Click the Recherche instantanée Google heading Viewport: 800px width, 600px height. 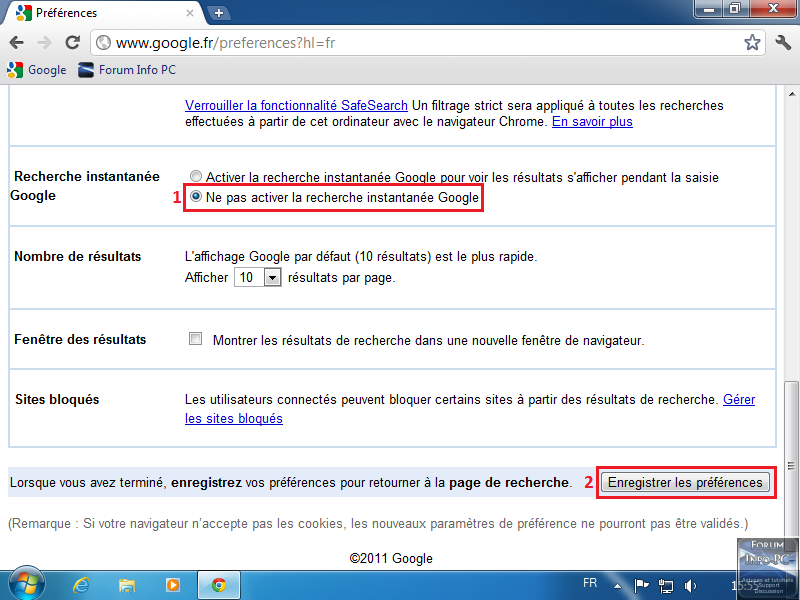point(85,186)
